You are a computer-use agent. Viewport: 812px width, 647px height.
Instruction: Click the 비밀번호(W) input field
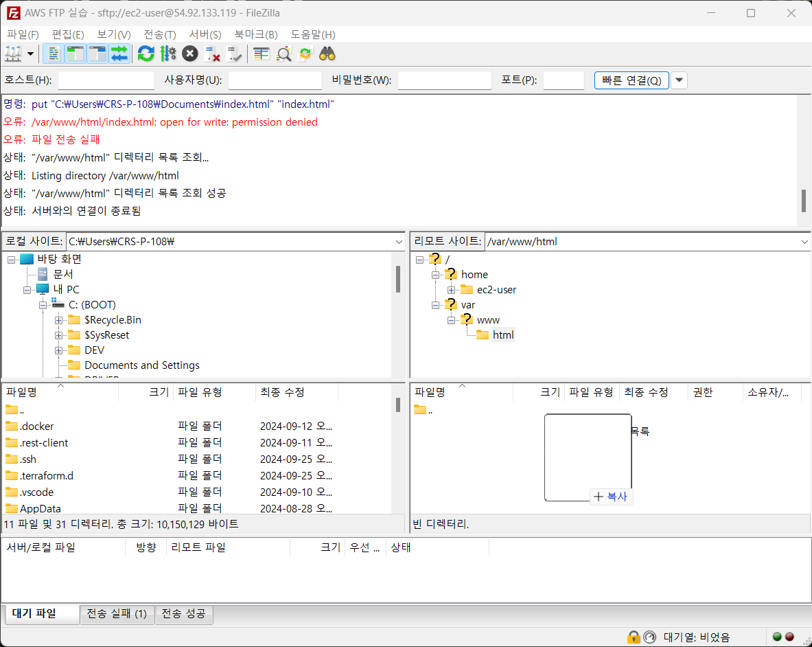(444, 80)
